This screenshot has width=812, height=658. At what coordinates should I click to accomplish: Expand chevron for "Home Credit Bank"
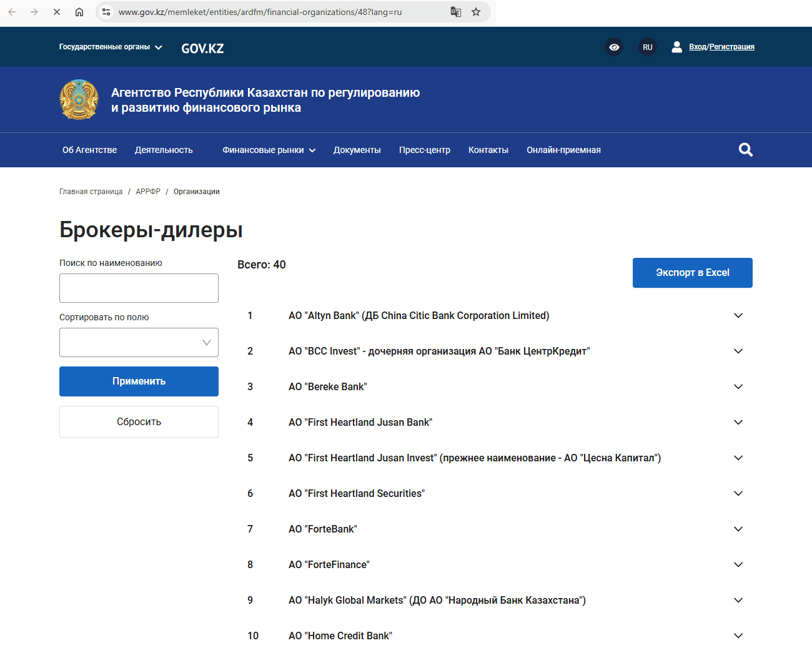coord(738,636)
